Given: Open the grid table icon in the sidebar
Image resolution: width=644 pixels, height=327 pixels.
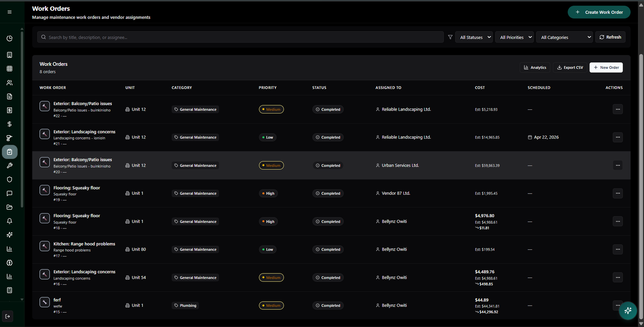Looking at the screenshot, I should 10,69.
